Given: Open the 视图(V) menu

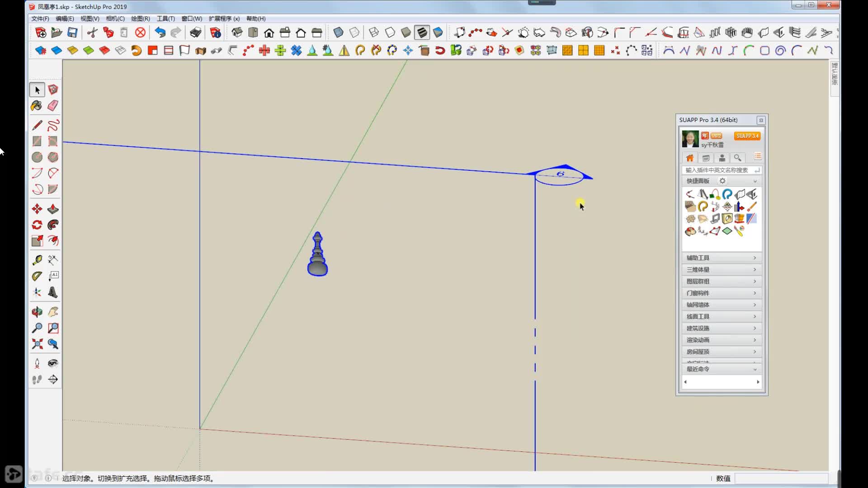Looking at the screenshot, I should point(90,19).
